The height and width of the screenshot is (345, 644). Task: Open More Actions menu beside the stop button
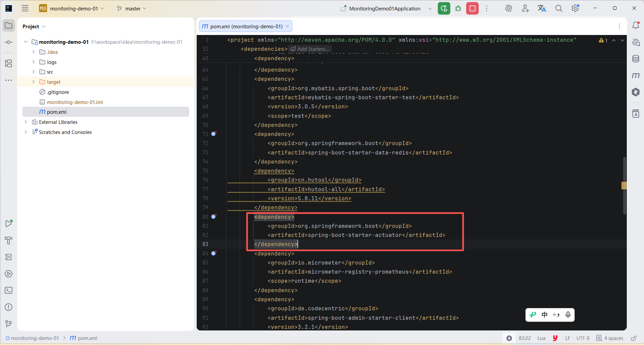point(486,8)
